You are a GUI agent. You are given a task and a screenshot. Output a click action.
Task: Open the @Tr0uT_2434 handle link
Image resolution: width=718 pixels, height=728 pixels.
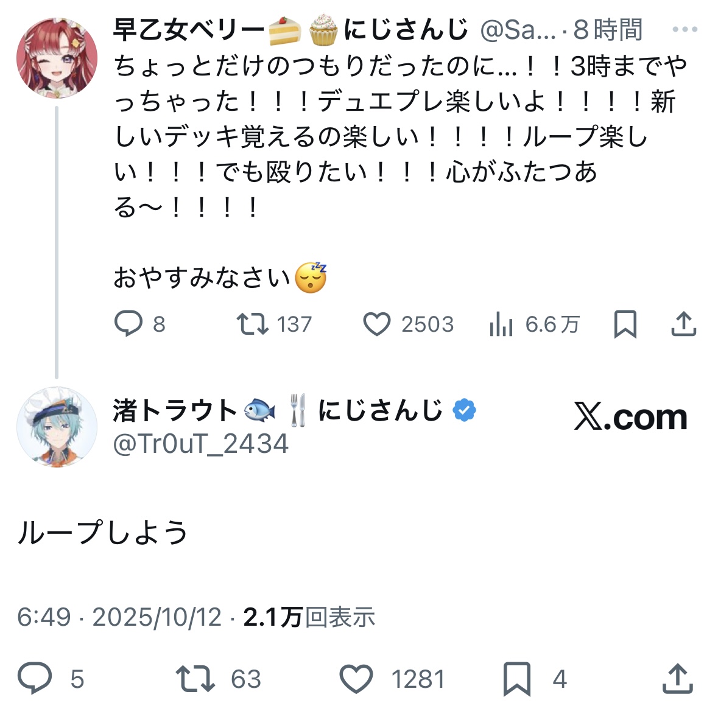(x=201, y=444)
